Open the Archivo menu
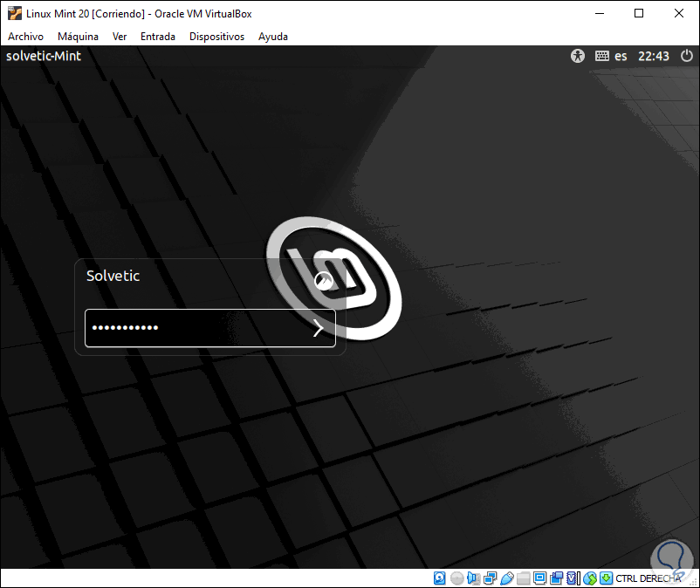This screenshot has width=700, height=588. tap(25, 37)
